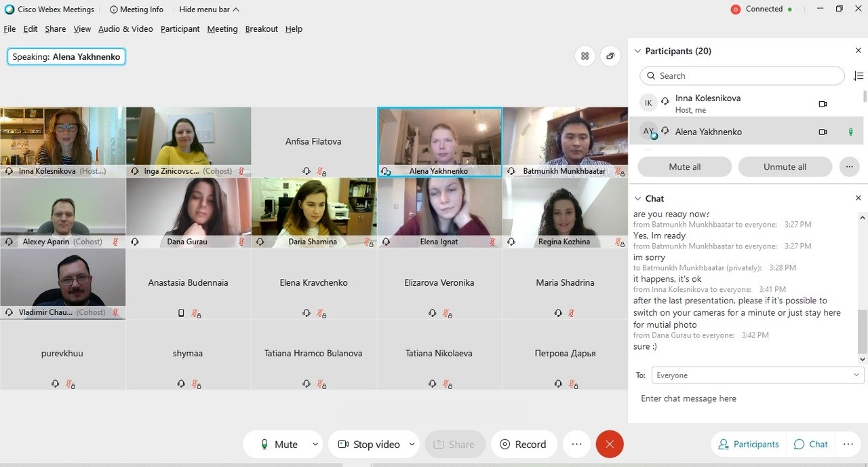Click the participants sort order icon
Image resolution: width=868 pixels, height=467 pixels.
click(859, 76)
